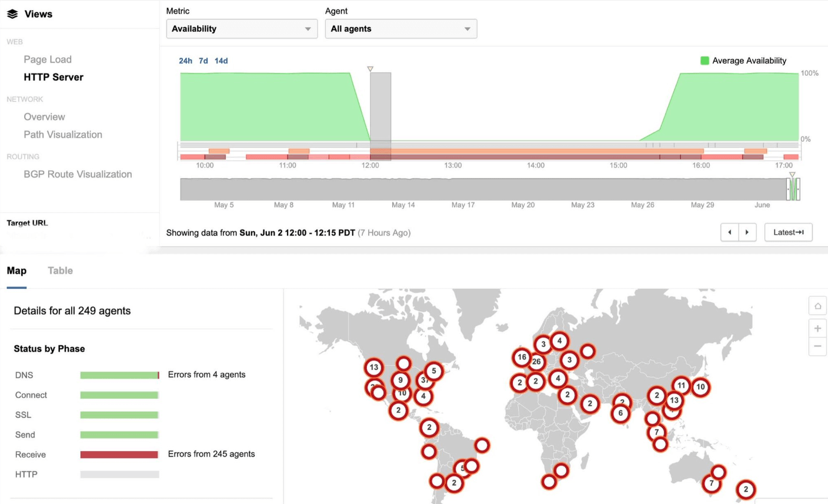Screen dimensions: 828x504
Task: Open BGP Route Visualization view
Action: pyautogui.click(x=77, y=174)
